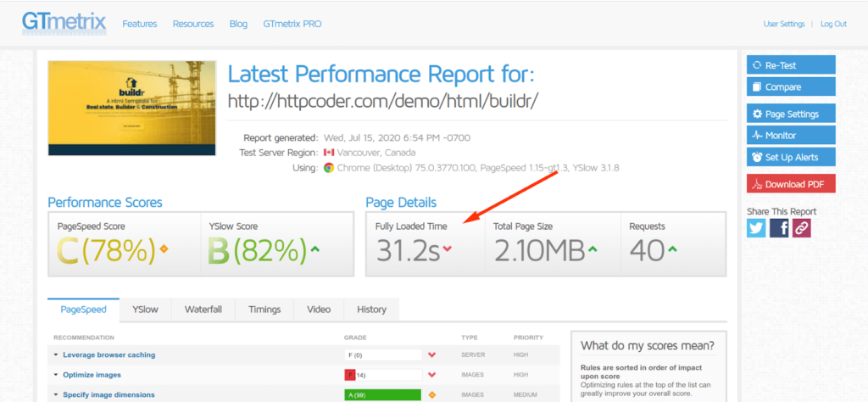Click the green up arrow next to YSlow Score
This screenshot has height=402, width=868.
coord(315,249)
